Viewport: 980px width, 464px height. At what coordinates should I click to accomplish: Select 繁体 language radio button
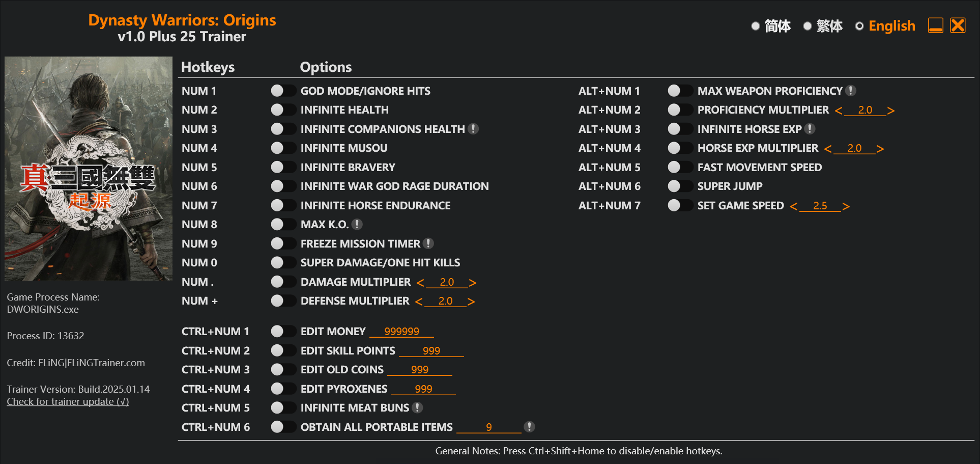[x=808, y=26]
